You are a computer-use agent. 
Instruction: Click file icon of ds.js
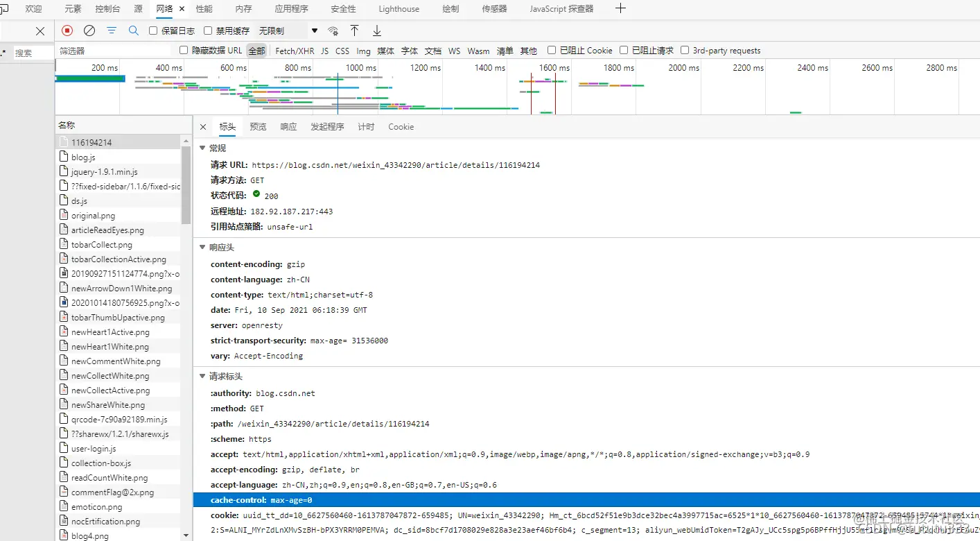[64, 201]
